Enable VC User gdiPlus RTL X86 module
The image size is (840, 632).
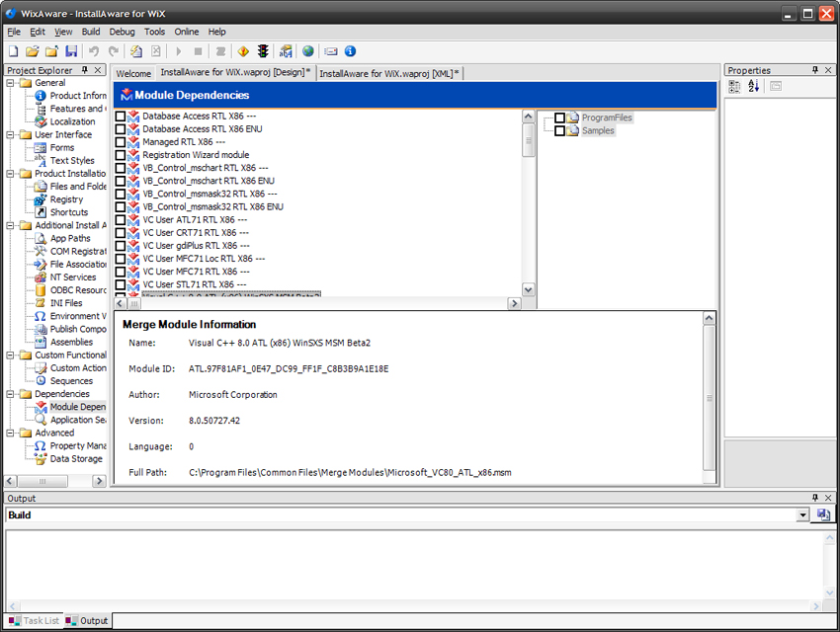[x=121, y=246]
